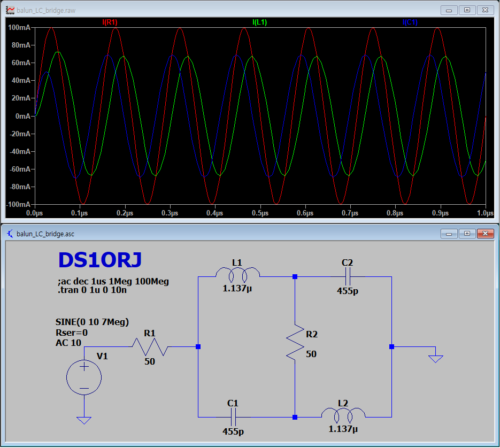Click ground symbol at the right output

(436, 359)
